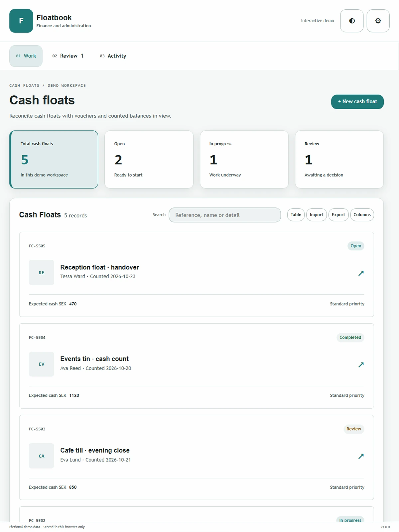Filter by the Open status card

coord(149,159)
